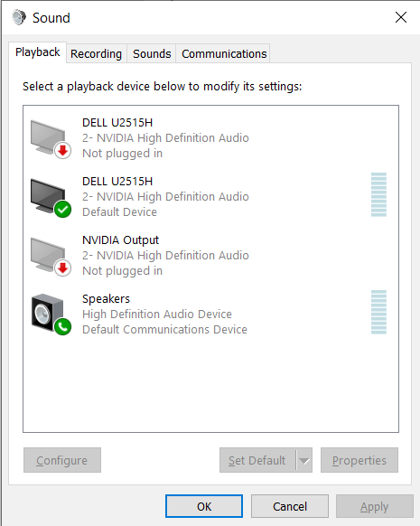Click the green phone communications badge on Speakers
Image resolution: width=420 pixels, height=526 pixels.
[x=62, y=326]
